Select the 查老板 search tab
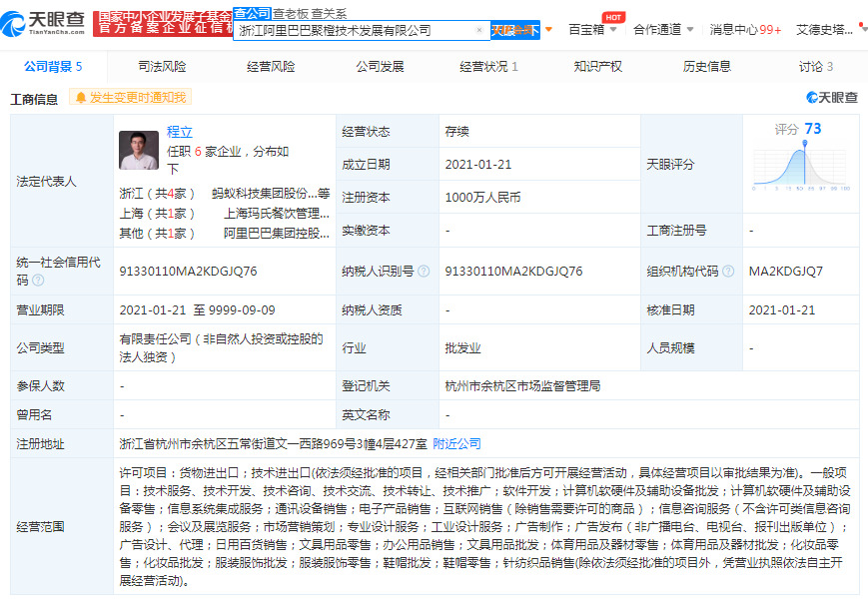Viewport: 868px width, 599px height. click(x=292, y=14)
